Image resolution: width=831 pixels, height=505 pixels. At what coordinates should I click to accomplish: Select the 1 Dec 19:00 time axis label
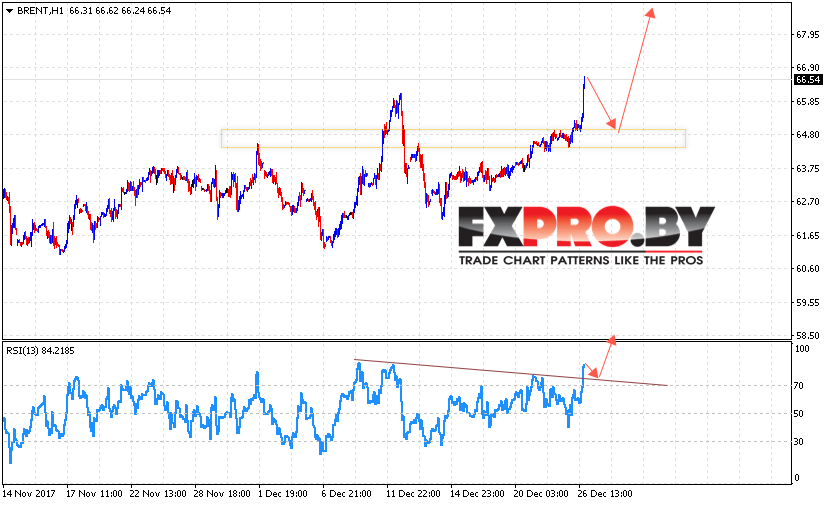(x=283, y=493)
